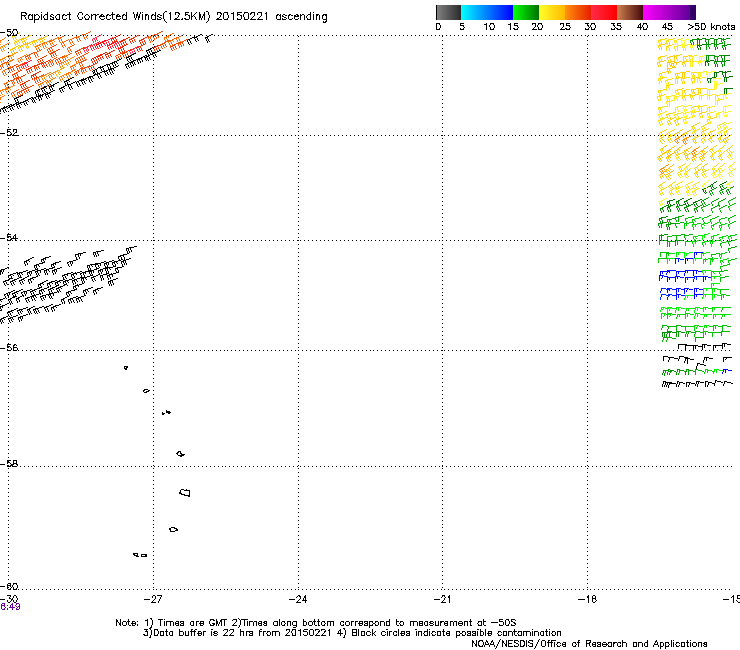The height and width of the screenshot is (650, 740).
Task: Click the '-52' latitude label
Action: 9,133
